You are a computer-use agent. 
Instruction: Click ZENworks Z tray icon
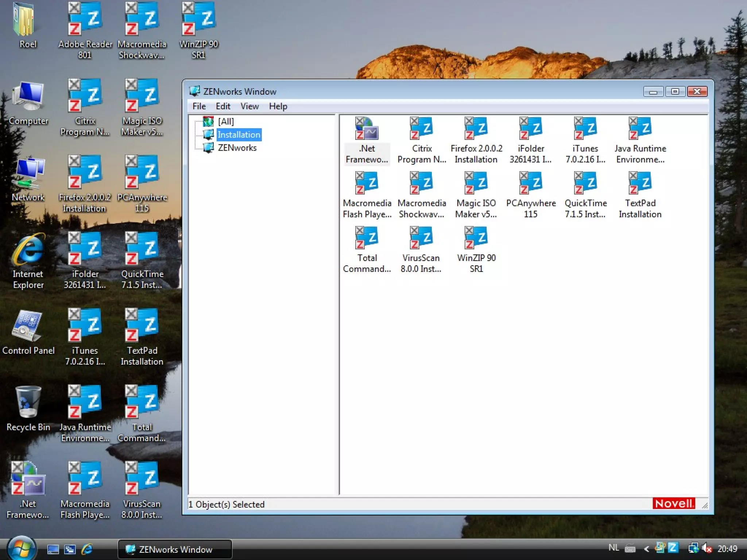673,548
